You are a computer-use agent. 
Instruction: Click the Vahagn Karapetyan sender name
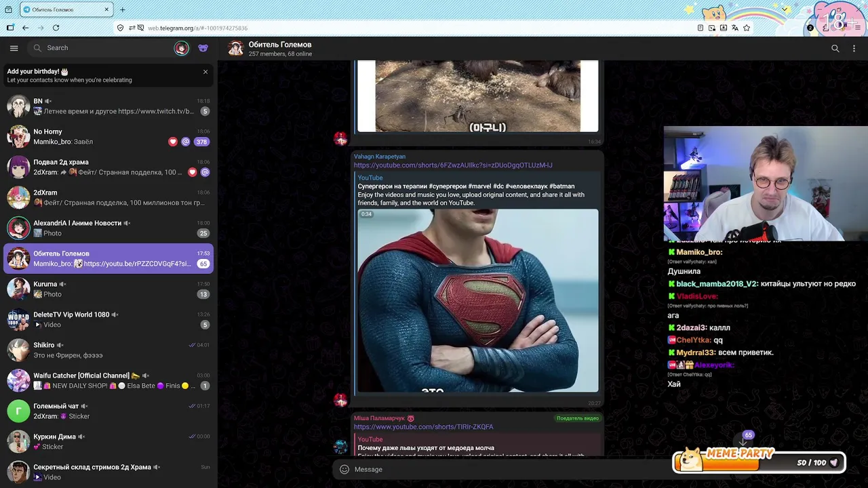point(380,157)
